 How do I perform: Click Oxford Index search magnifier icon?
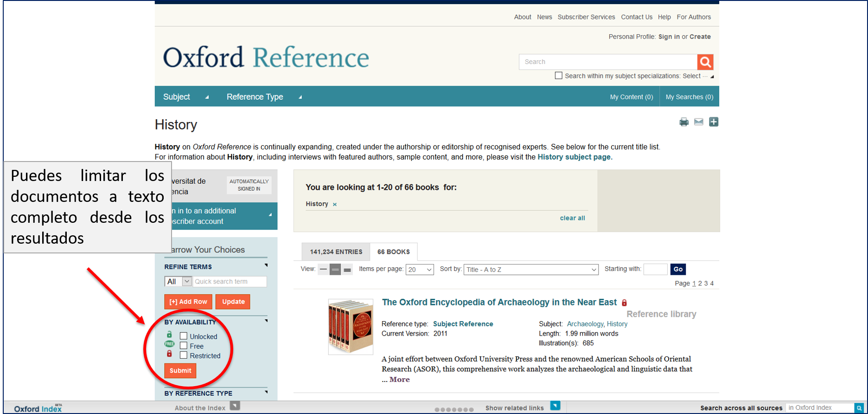click(x=859, y=408)
